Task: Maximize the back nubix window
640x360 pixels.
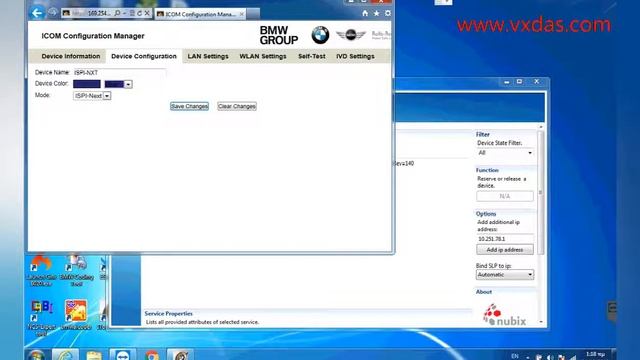Action: [519, 82]
